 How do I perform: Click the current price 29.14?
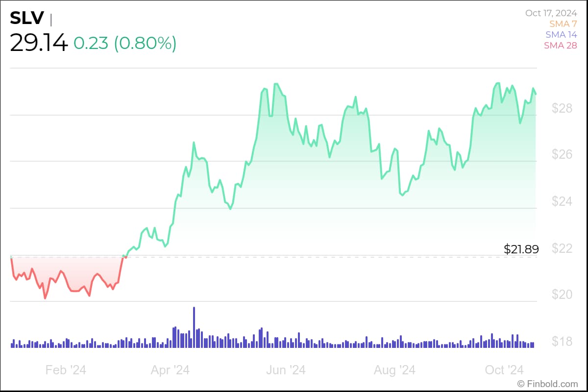(38, 43)
